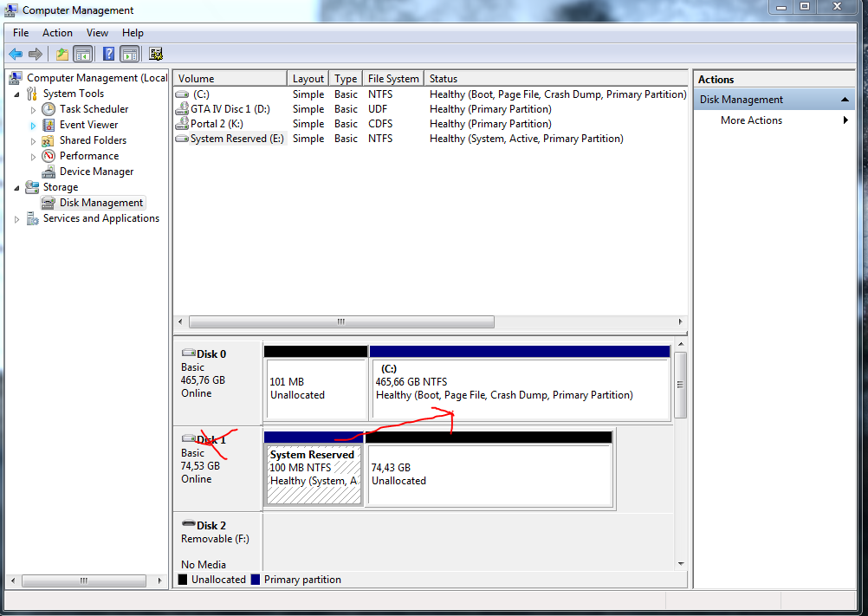Click the Up one level folder icon
The width and height of the screenshot is (868, 616).
[x=62, y=55]
